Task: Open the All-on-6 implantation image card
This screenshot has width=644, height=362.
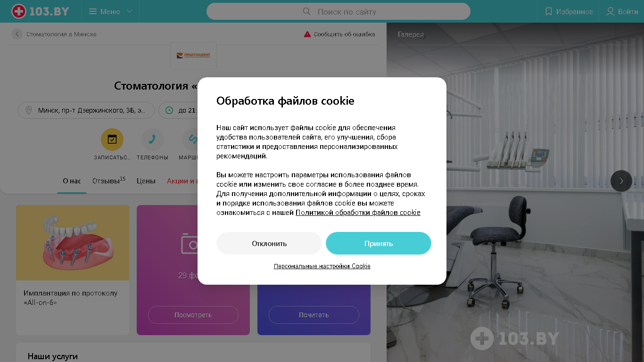Action: [73, 243]
